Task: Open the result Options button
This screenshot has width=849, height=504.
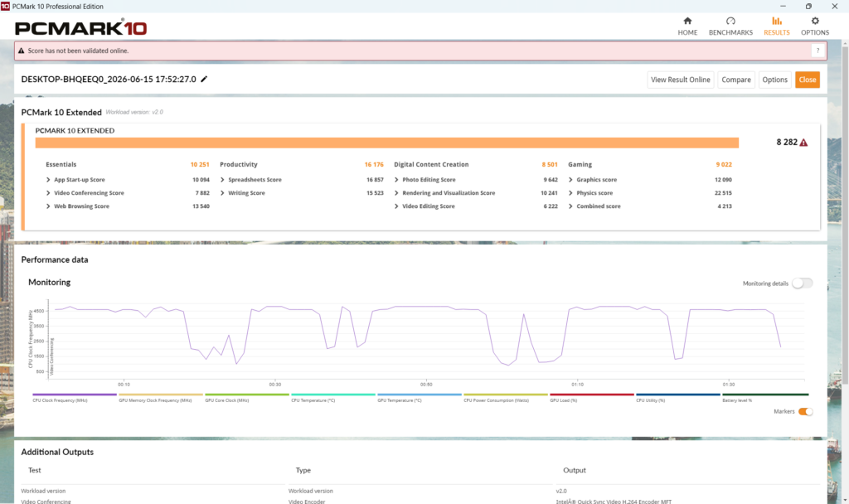Action: (x=775, y=80)
